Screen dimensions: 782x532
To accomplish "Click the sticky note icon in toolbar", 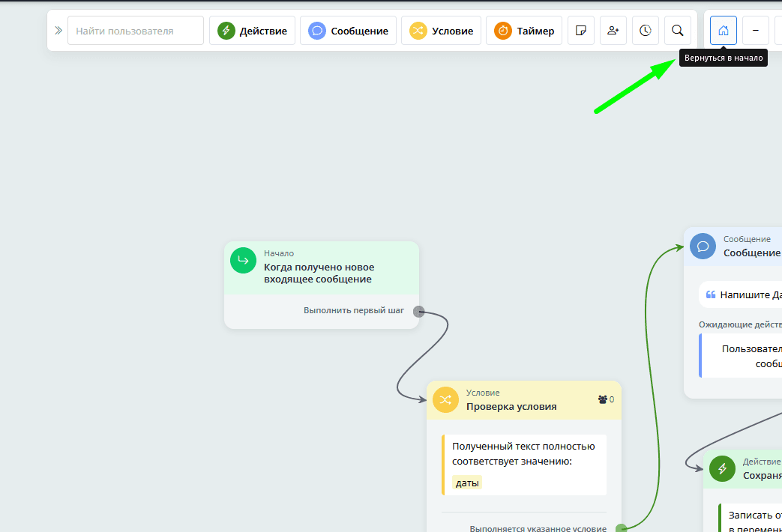I will pos(580,31).
